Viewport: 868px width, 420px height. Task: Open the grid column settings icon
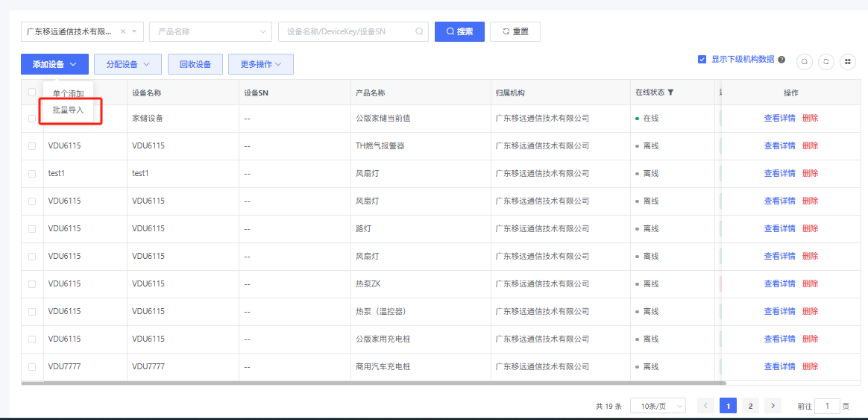coord(847,62)
